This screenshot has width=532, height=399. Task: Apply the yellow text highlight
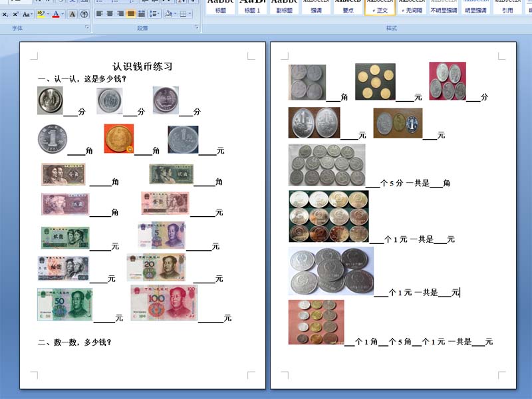point(41,14)
